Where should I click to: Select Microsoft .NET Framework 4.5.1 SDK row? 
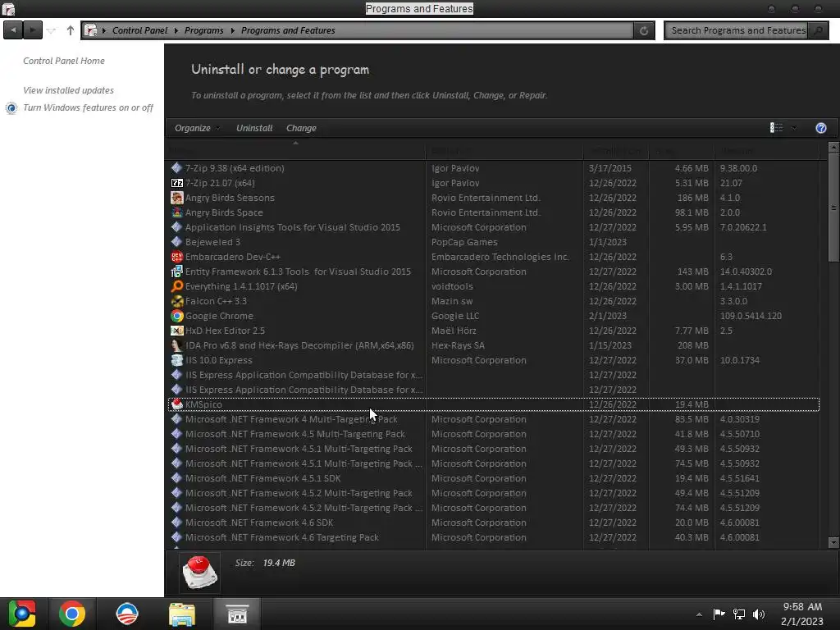[494, 478]
